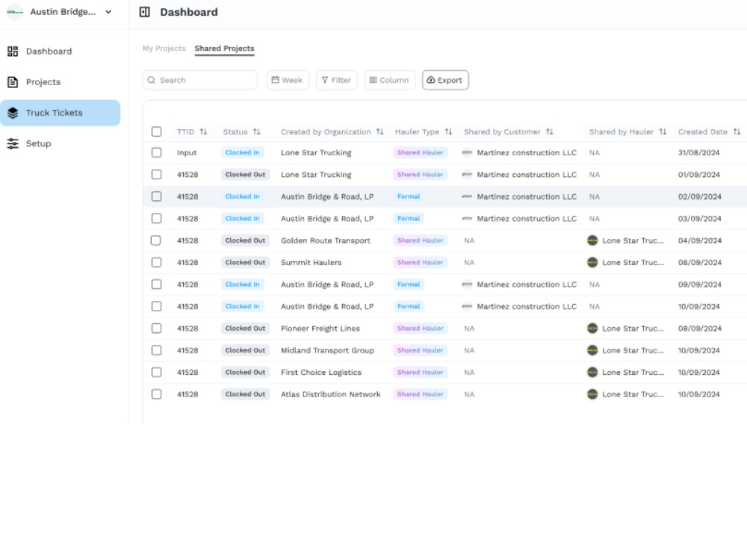Click the Dashboard page title

coord(189,12)
